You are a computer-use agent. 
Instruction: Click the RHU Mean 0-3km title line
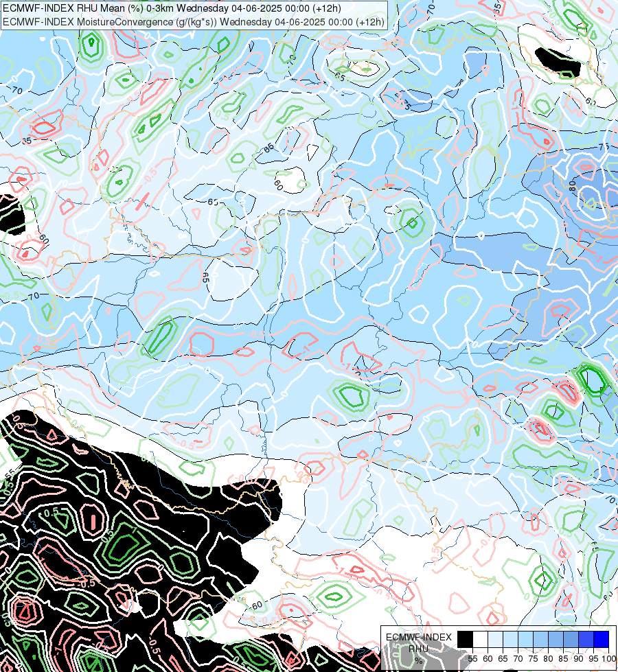coord(172,8)
